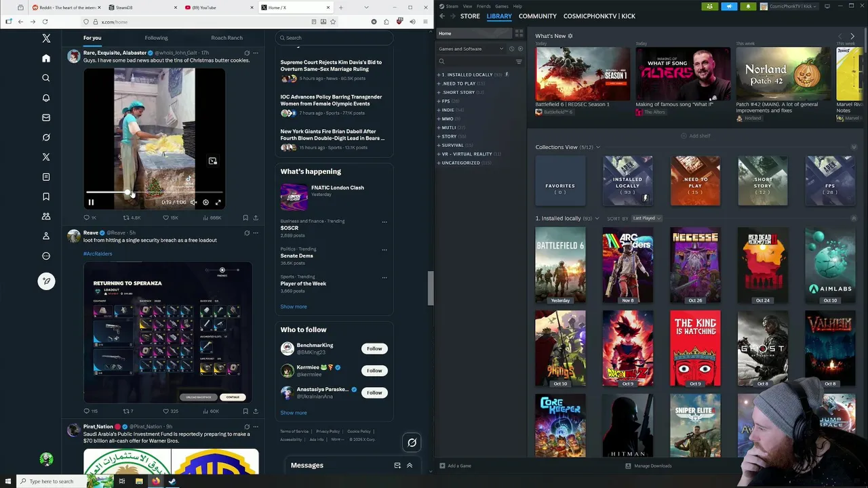The height and width of the screenshot is (488, 868).
Task: Follow Kermiee account
Action: 374,370
